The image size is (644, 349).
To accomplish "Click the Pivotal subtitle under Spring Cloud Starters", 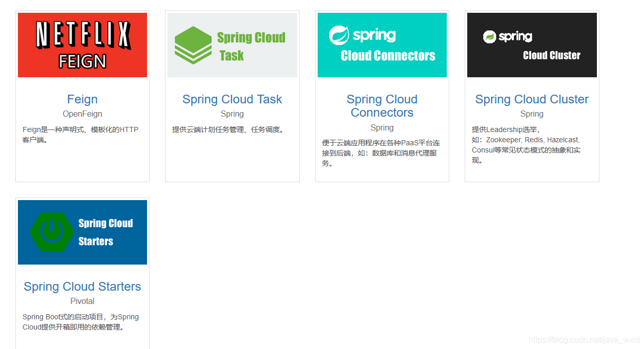I will (x=82, y=301).
